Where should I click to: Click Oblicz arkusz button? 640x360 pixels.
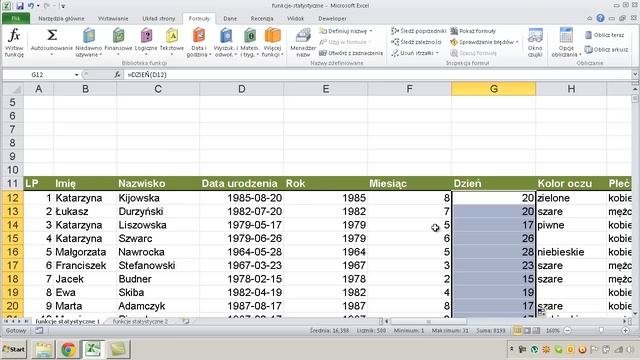(607, 49)
